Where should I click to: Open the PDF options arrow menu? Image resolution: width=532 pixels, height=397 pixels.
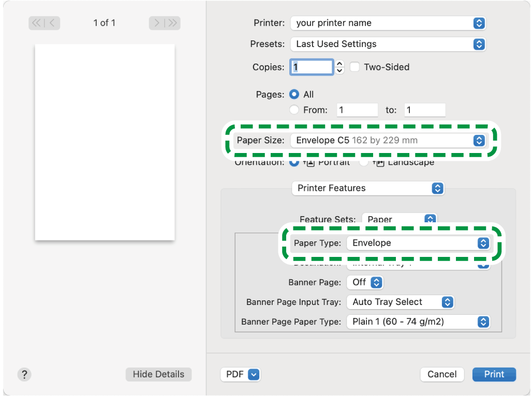pos(254,375)
